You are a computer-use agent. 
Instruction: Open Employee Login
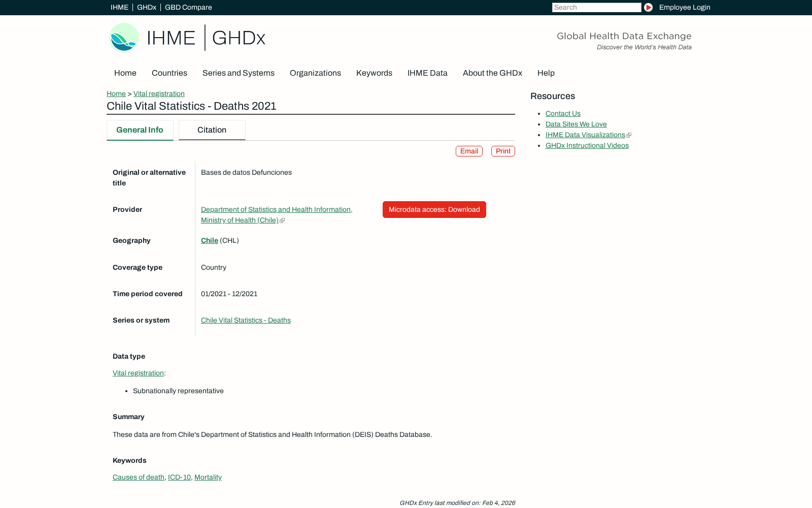pos(685,7)
